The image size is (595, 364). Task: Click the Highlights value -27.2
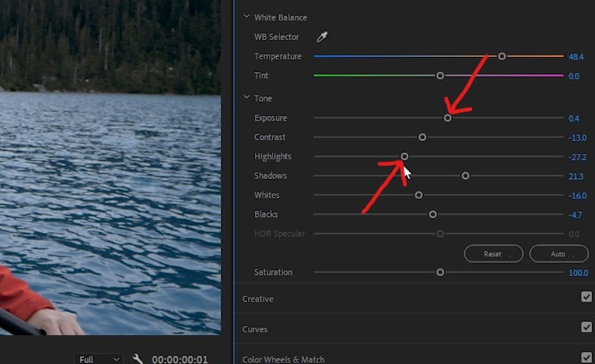click(577, 156)
